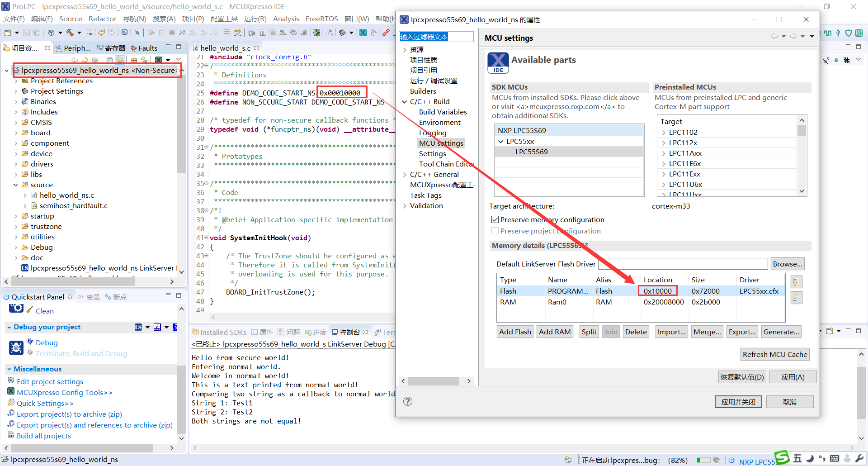This screenshot has height=466, width=868.
Task: Click the Browse... button for Flash Driver
Action: click(788, 264)
